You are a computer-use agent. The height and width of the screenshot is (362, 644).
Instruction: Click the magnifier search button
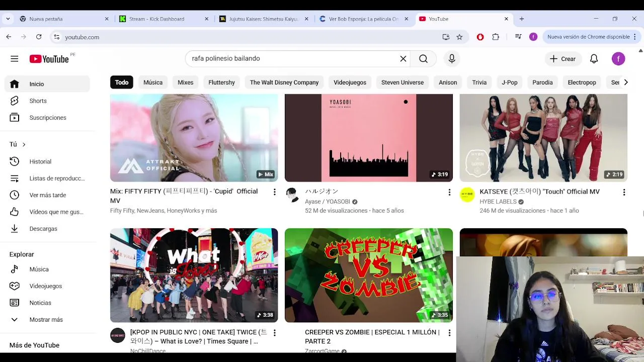pos(423,59)
